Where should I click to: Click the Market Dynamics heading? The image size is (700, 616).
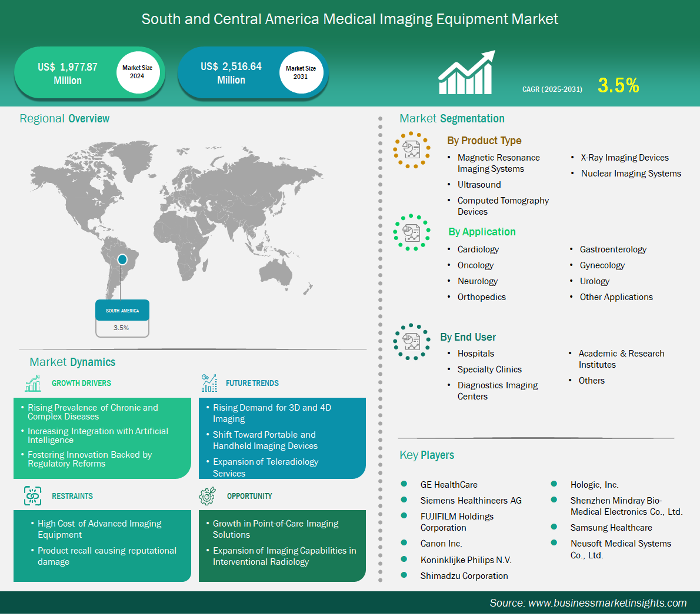[x=72, y=362]
